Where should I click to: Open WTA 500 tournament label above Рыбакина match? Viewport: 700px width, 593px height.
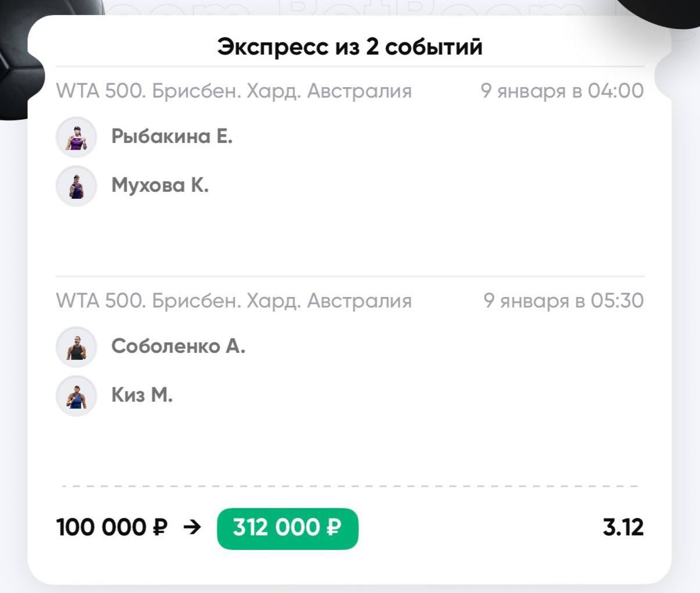click(x=234, y=91)
